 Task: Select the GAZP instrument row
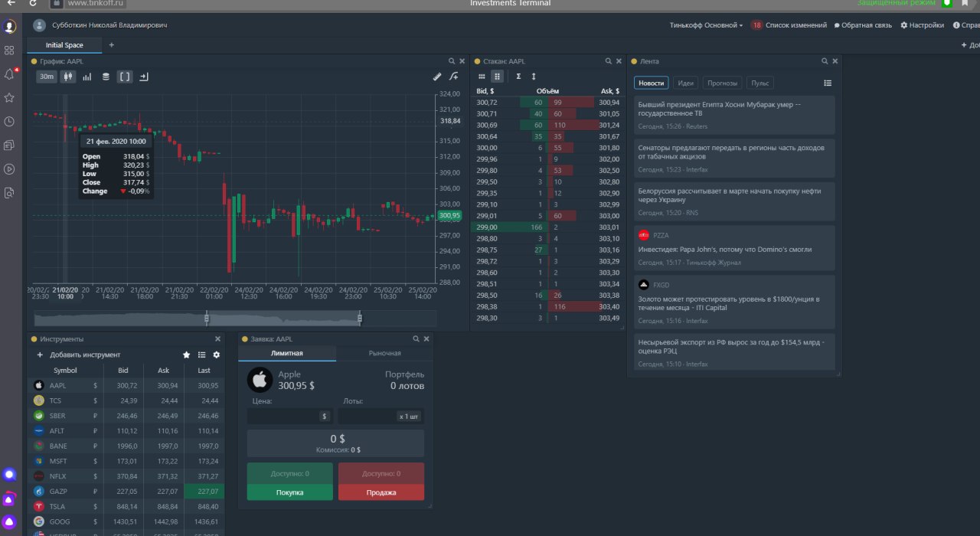[x=127, y=492]
